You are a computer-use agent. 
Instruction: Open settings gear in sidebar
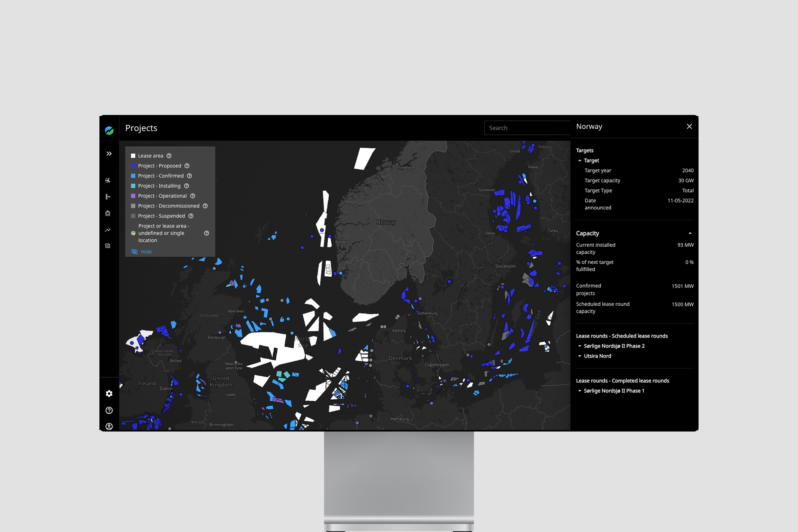[x=109, y=394]
